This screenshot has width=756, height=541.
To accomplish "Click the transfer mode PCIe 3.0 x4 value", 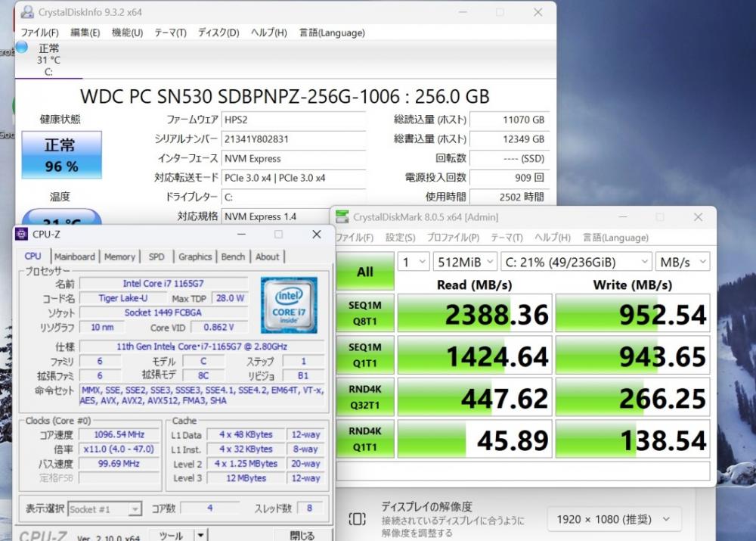I will pos(293,178).
